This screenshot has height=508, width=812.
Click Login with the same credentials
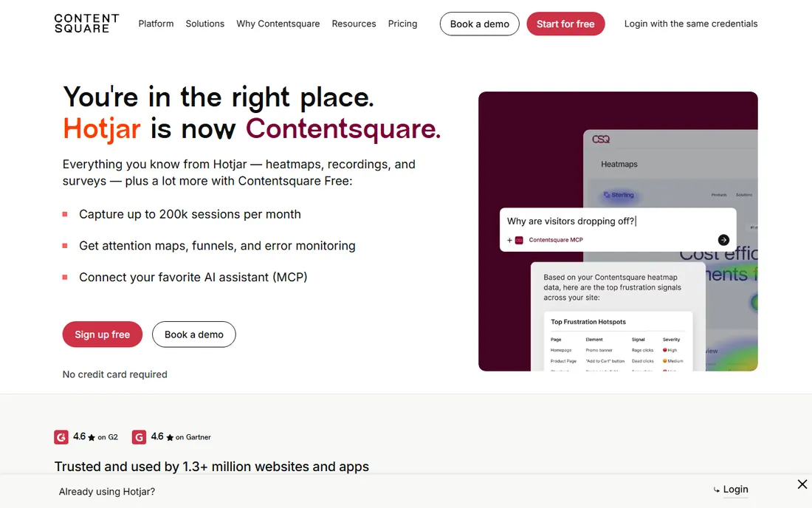coord(691,24)
